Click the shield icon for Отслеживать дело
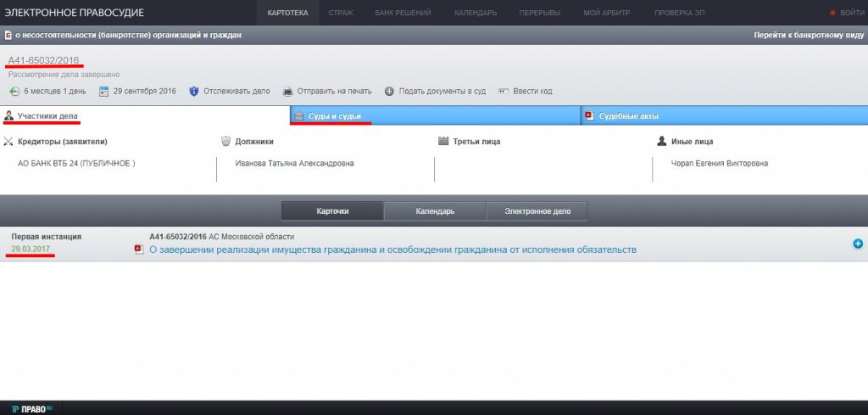Screen dimensions: 868x415 pos(194,91)
